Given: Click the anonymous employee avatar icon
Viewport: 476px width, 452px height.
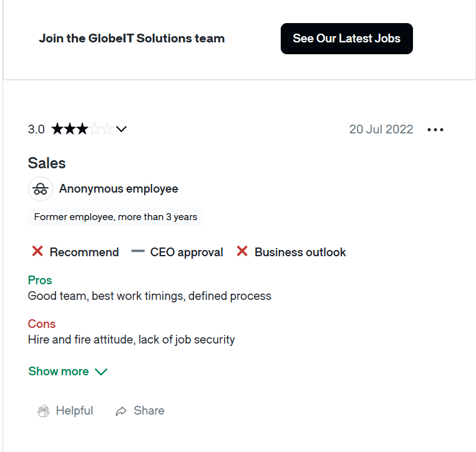Looking at the screenshot, I should pyautogui.click(x=41, y=189).
